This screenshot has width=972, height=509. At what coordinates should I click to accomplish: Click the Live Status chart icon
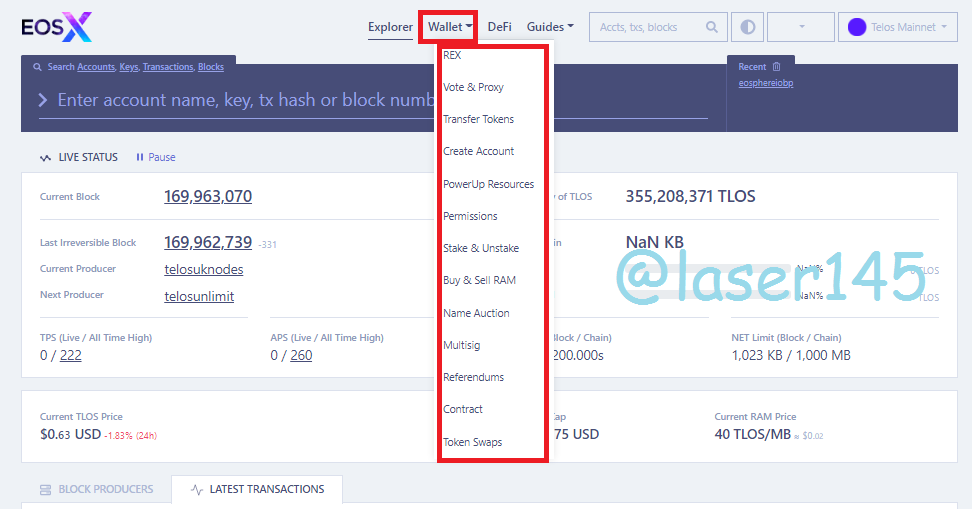pos(45,158)
